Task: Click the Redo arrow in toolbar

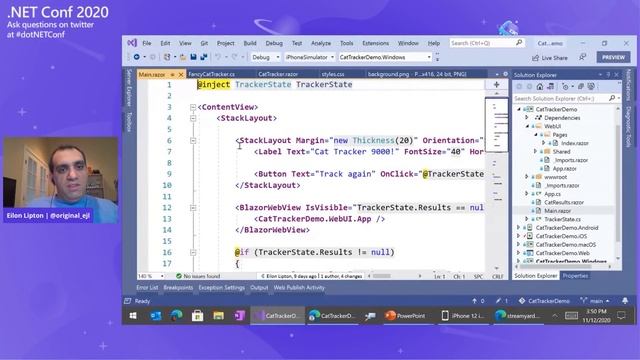Action: tap(235, 57)
